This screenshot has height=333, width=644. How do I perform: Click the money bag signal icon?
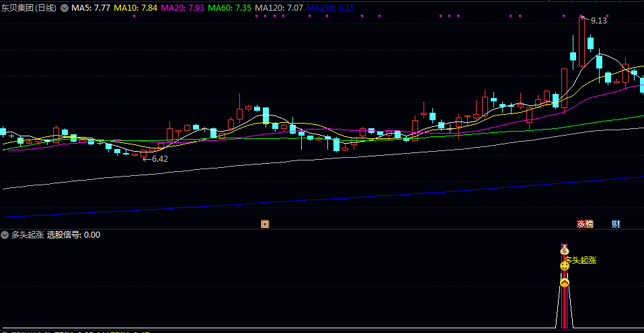[x=565, y=249]
